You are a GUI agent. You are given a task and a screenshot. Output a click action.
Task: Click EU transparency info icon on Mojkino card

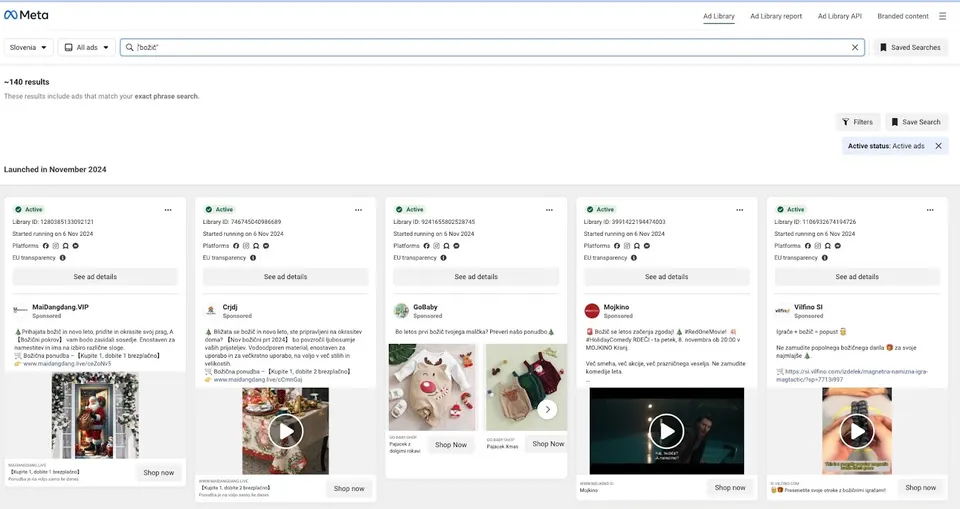click(634, 258)
